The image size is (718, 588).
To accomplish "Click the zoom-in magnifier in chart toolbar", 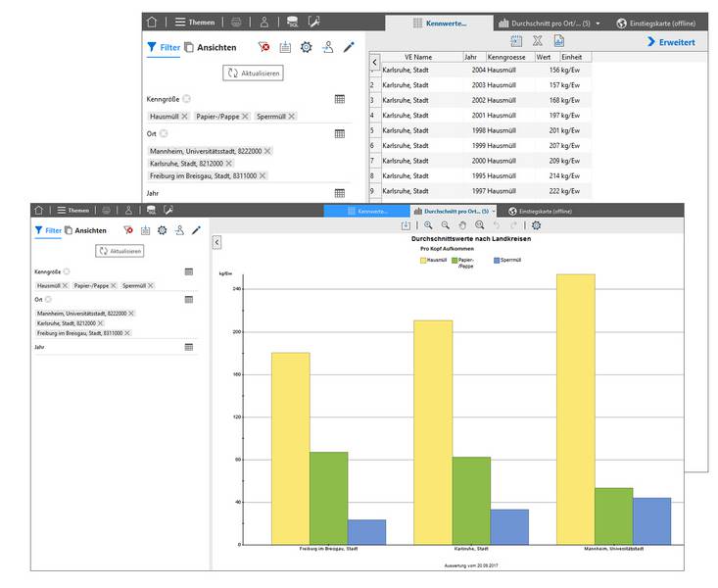I will point(429,225).
